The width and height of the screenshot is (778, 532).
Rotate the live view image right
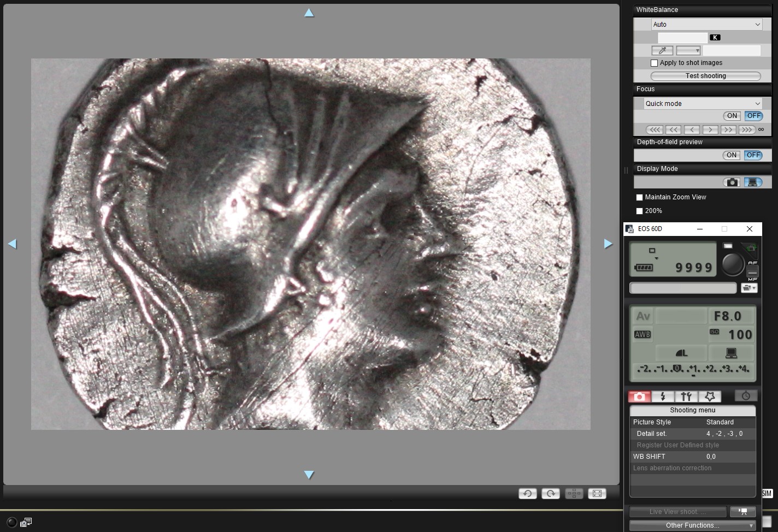pos(551,493)
